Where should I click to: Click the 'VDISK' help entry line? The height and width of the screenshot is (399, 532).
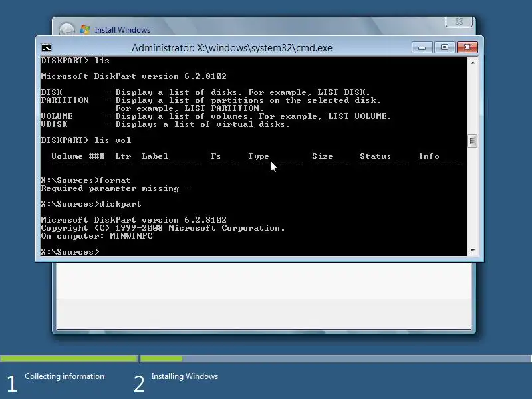coord(166,124)
